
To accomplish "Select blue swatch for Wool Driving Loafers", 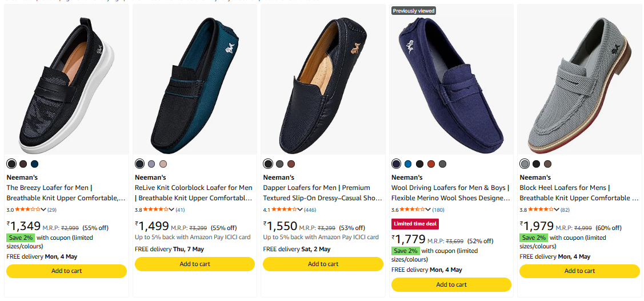I will pyautogui.click(x=408, y=164).
